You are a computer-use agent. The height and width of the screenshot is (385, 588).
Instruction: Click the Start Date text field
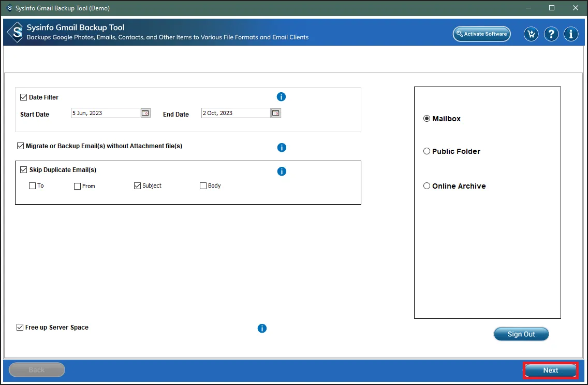coord(105,113)
